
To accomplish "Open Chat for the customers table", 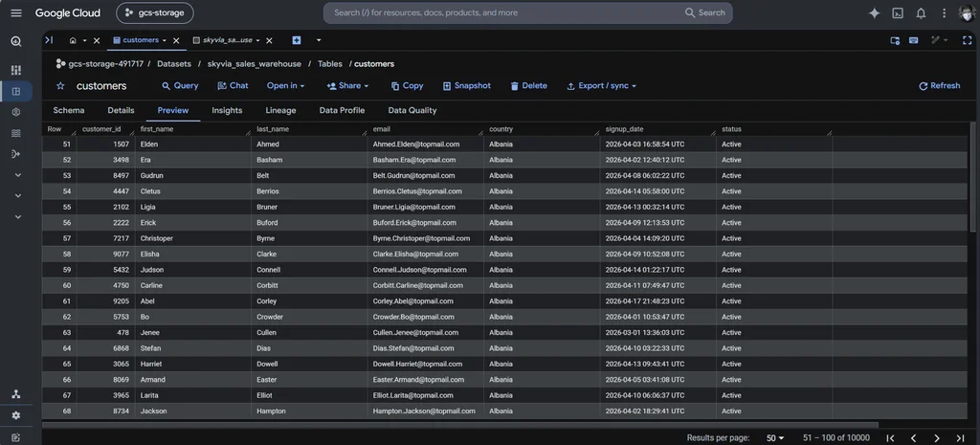I will [234, 85].
